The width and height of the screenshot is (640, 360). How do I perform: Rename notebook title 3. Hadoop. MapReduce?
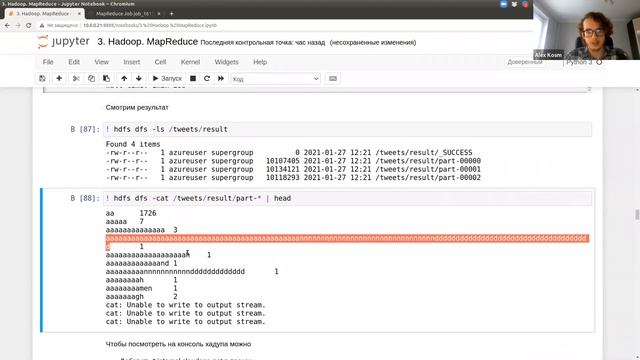[147, 42]
